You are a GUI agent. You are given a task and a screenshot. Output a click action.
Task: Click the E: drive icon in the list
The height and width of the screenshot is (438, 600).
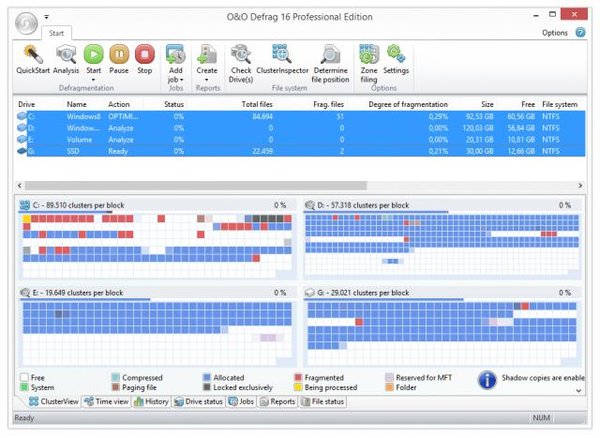pyautogui.click(x=22, y=139)
